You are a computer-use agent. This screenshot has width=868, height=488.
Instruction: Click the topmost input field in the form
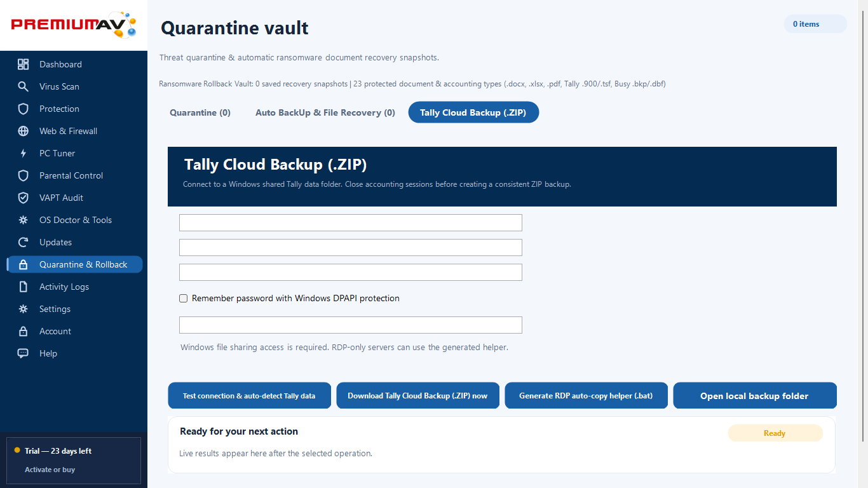[351, 222]
